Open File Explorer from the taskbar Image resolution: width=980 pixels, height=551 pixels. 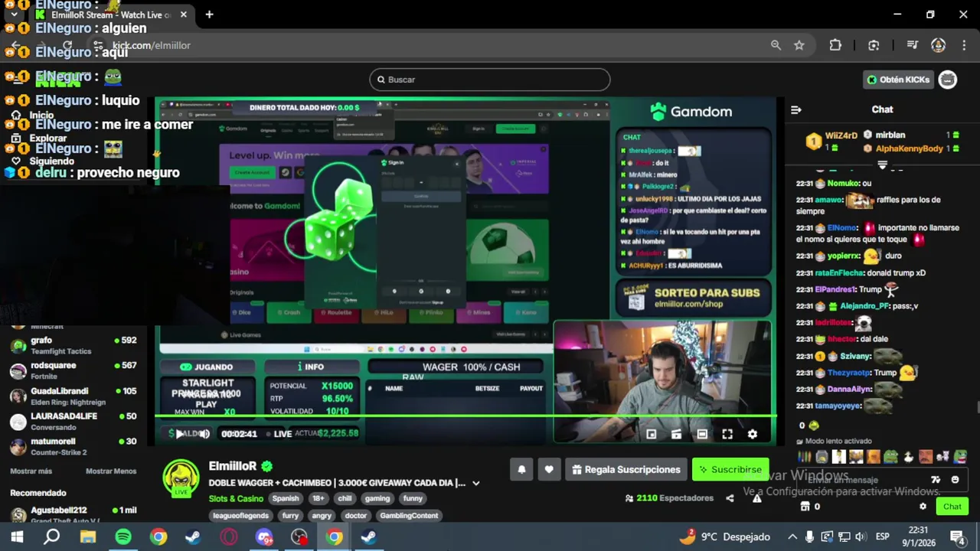[x=87, y=536]
